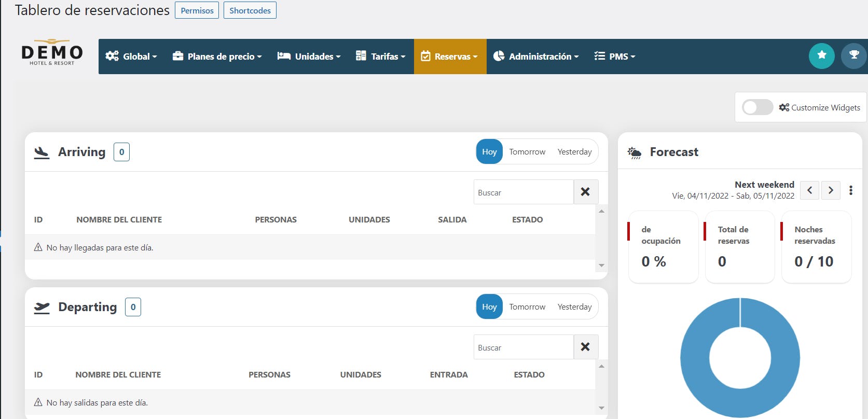Click the gears icon beside Customize Widgets
Screen dimensions: 868x419
point(784,107)
